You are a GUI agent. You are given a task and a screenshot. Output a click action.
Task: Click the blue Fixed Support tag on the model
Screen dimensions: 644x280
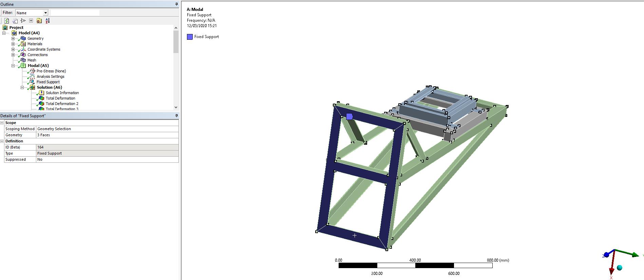349,117
